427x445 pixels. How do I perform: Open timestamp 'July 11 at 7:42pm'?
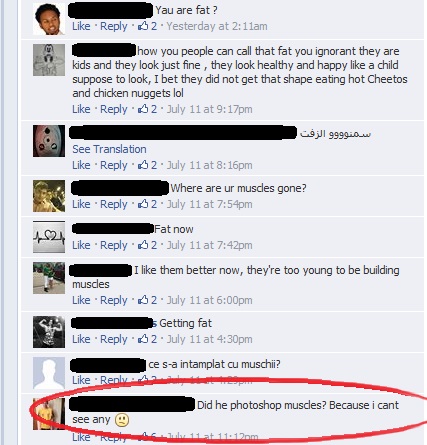[x=209, y=245]
